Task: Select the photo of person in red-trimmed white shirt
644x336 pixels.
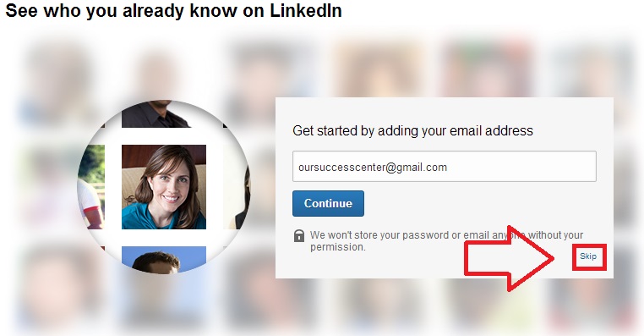Action: 91,187
